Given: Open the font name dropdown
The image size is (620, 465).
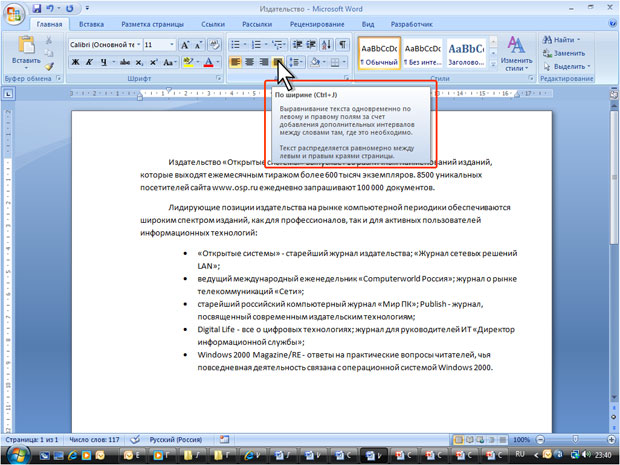Looking at the screenshot, I should pos(138,45).
